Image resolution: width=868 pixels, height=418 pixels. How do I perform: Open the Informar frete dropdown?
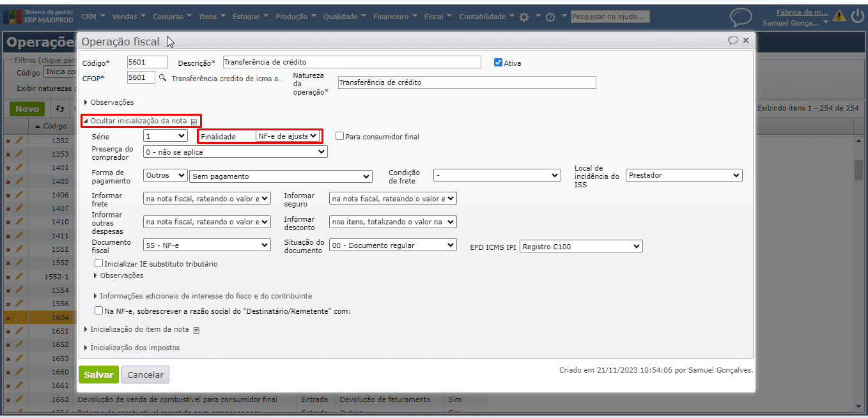[x=207, y=199]
